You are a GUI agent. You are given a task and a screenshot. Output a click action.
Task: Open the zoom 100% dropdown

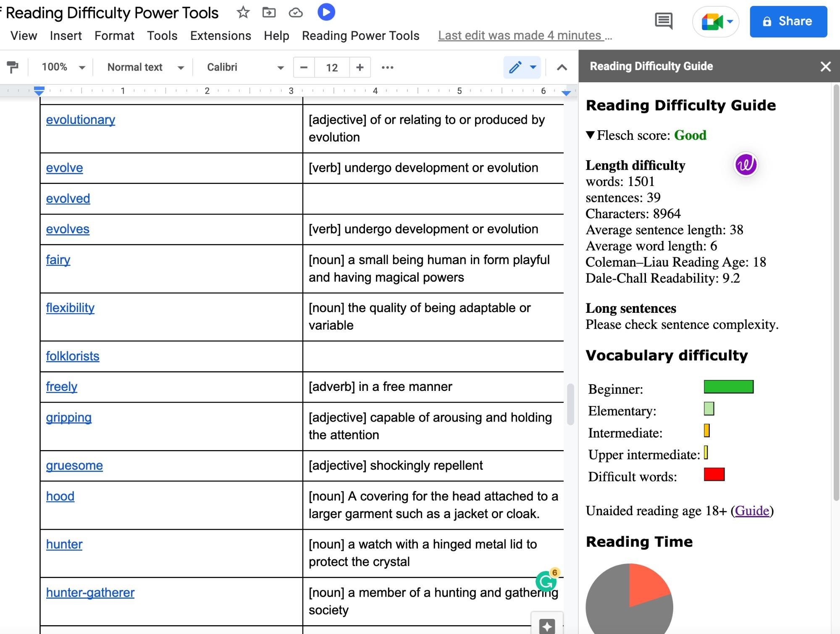coord(63,67)
